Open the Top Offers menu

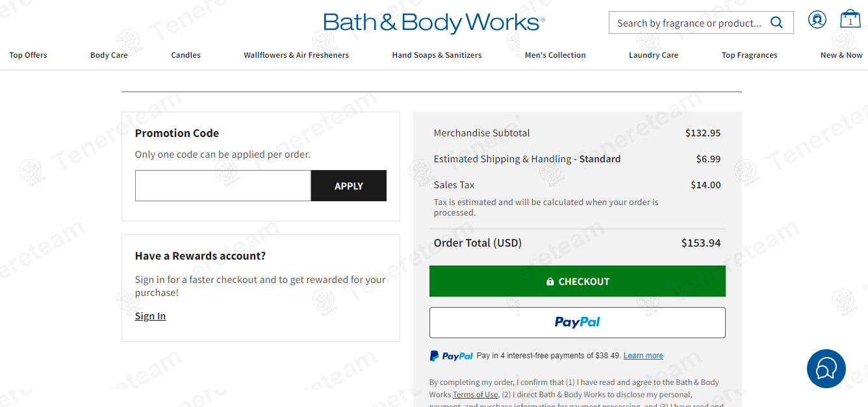pyautogui.click(x=28, y=55)
